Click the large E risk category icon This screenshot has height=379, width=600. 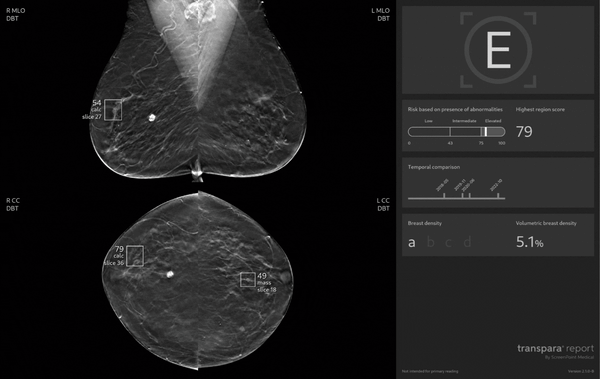(x=498, y=50)
